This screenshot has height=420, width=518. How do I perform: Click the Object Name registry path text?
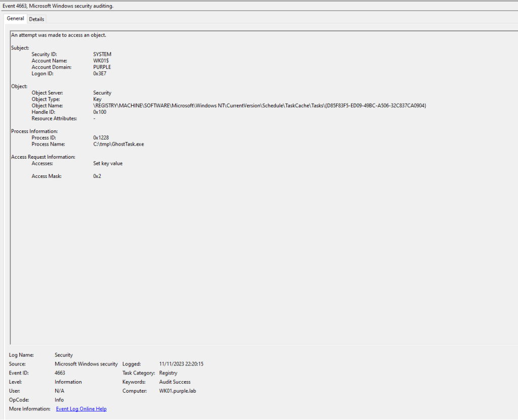point(260,106)
